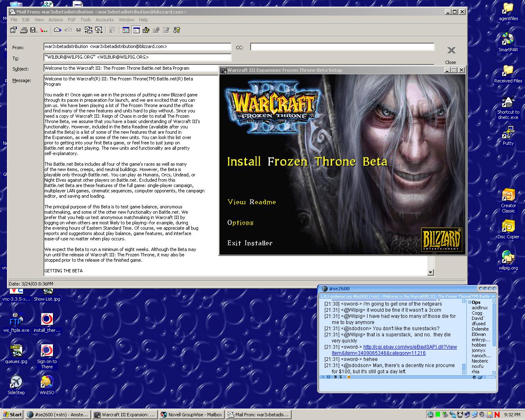Click the green square tray icon

pos(438,415)
